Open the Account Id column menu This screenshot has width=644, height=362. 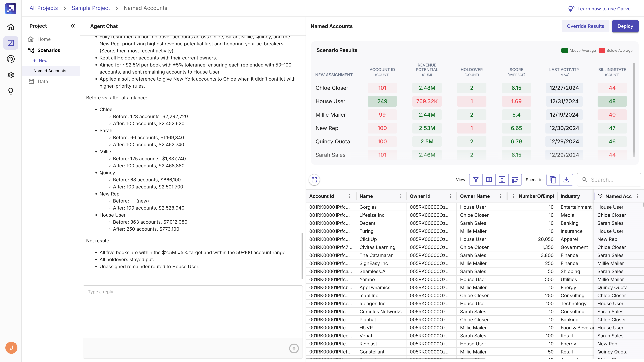(x=350, y=196)
